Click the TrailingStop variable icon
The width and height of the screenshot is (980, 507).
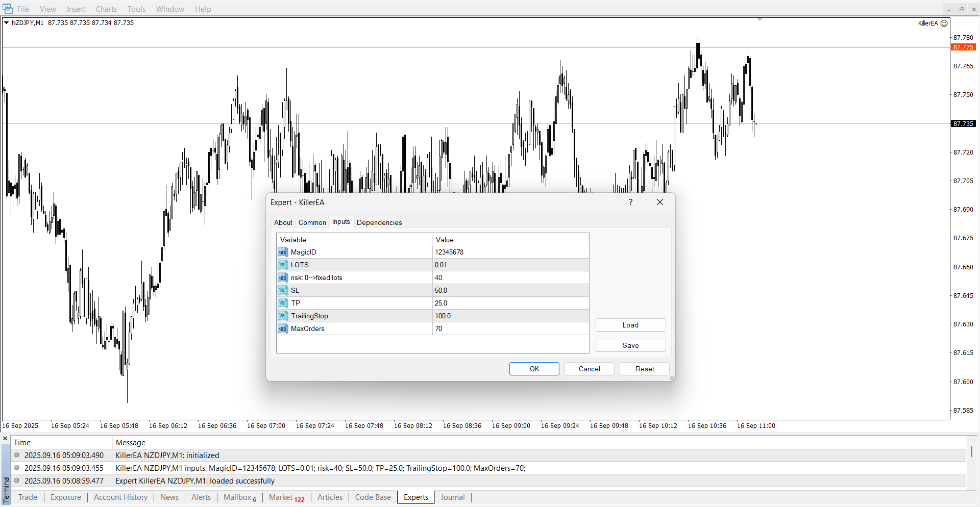[x=282, y=316]
